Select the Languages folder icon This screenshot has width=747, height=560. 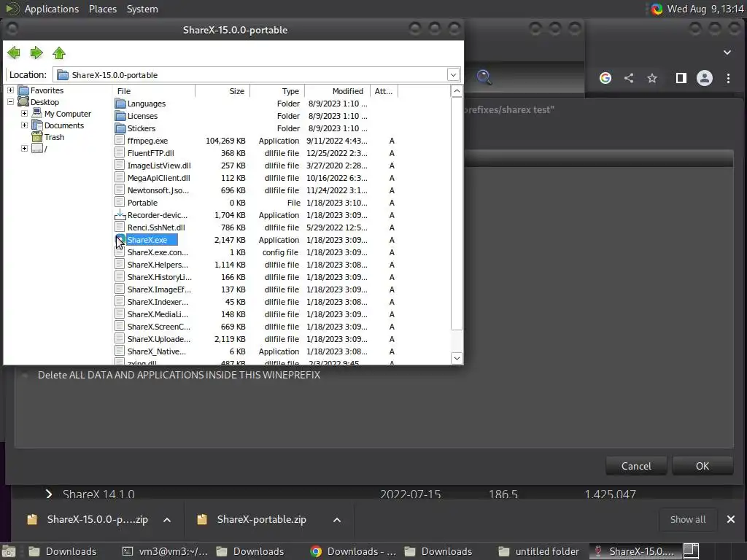coord(120,104)
